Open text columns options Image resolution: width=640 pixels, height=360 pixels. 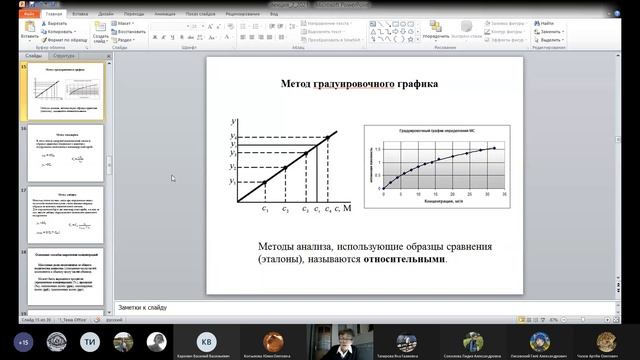coord(282,37)
